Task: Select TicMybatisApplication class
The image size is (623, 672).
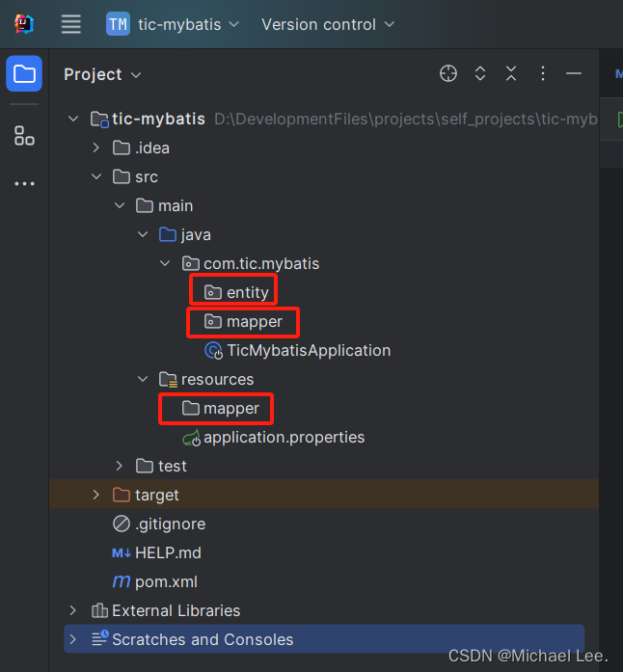Action: click(298, 351)
